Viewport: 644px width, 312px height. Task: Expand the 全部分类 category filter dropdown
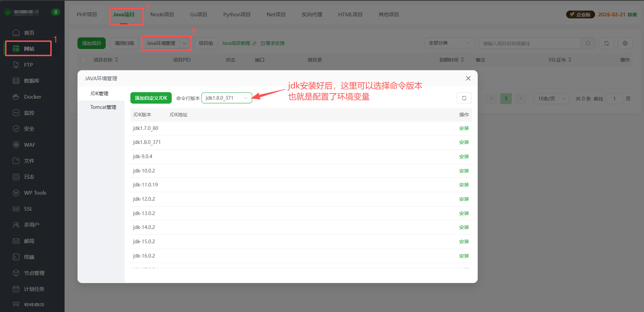pyautogui.click(x=449, y=43)
